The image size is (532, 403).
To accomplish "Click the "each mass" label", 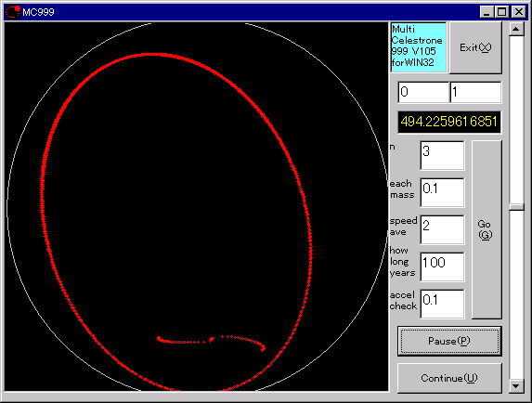I will [x=402, y=188].
